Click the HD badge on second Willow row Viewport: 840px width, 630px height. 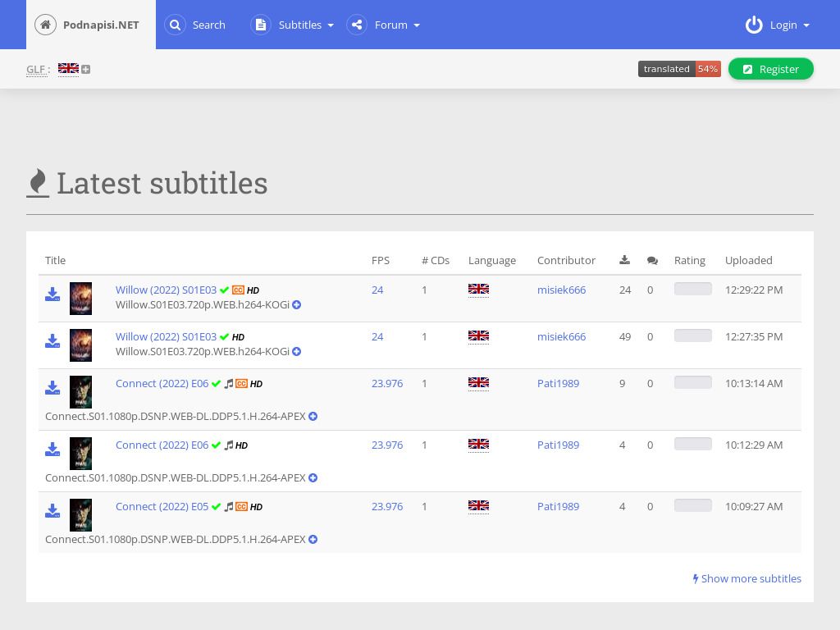(239, 337)
